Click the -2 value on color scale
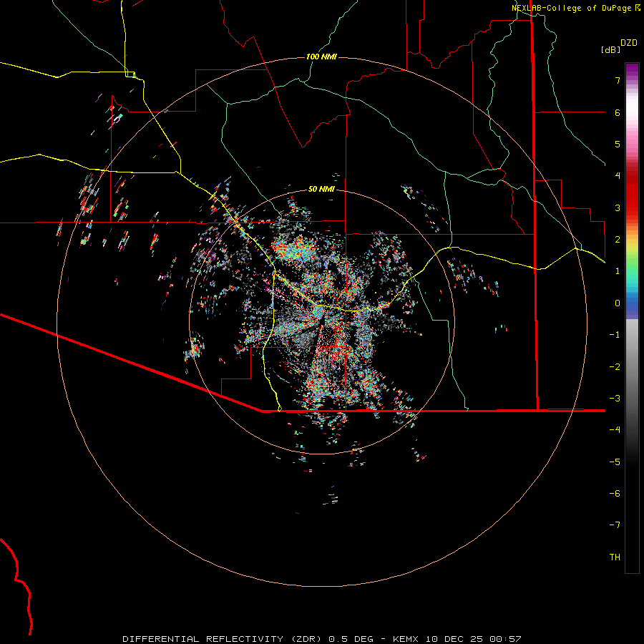Viewport: 644px width, 644px height. pyautogui.click(x=615, y=367)
